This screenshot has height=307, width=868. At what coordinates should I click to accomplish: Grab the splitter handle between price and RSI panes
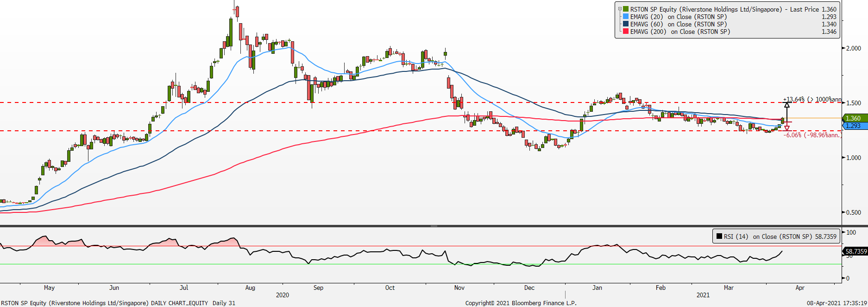434,226
